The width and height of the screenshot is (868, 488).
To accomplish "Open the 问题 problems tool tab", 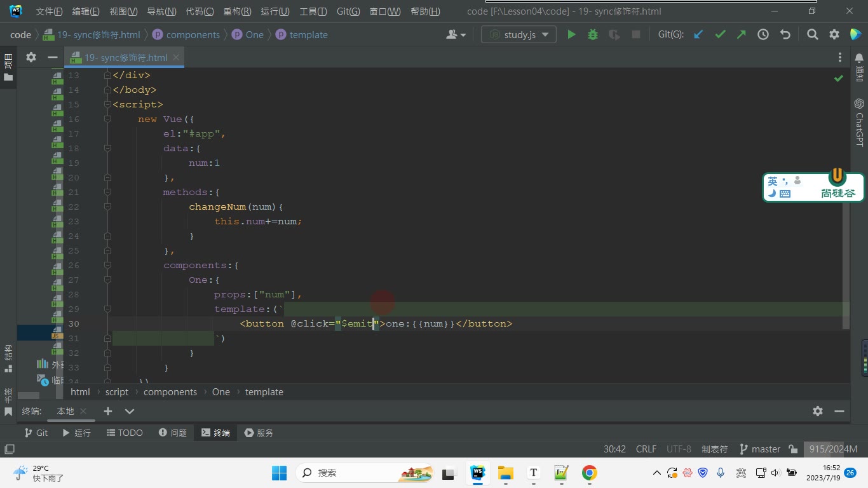I will click(x=173, y=433).
